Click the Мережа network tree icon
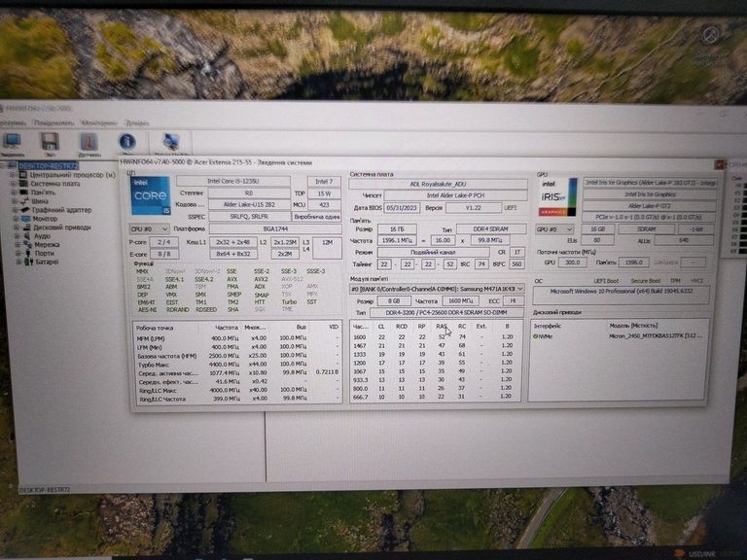Viewport: 747px width, 560px height. click(x=28, y=244)
